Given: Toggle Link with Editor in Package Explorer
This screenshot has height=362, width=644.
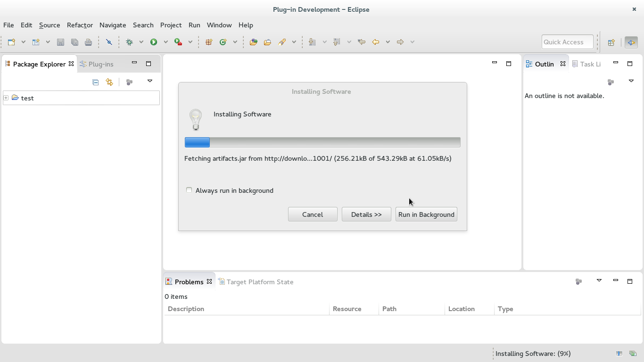Looking at the screenshot, I should coord(109,82).
